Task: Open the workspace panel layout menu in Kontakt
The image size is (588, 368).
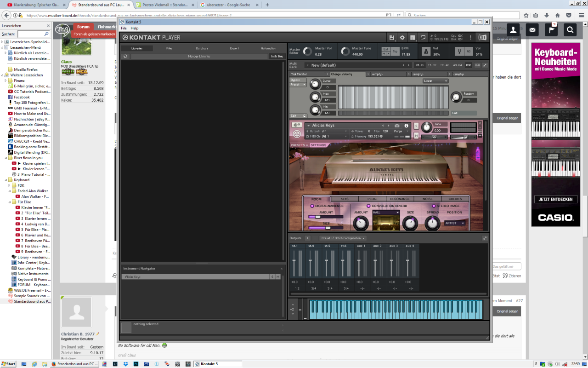Action: click(x=413, y=38)
